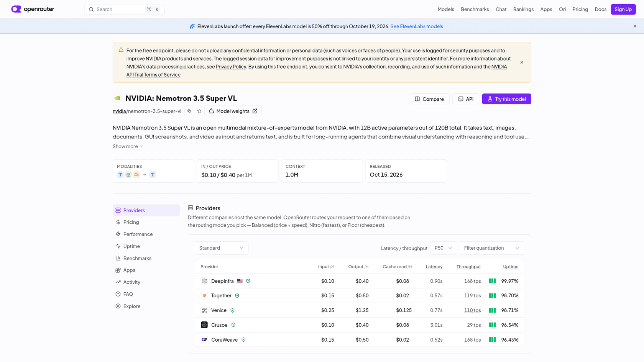This screenshot has height=362, width=644.
Task: Click the Crusoe provider logo
Action: click(204, 325)
